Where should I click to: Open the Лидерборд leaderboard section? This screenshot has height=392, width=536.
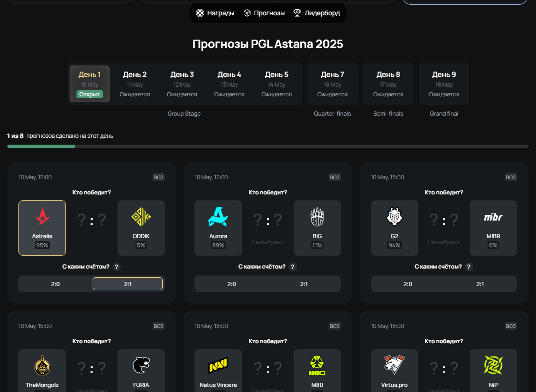(317, 13)
